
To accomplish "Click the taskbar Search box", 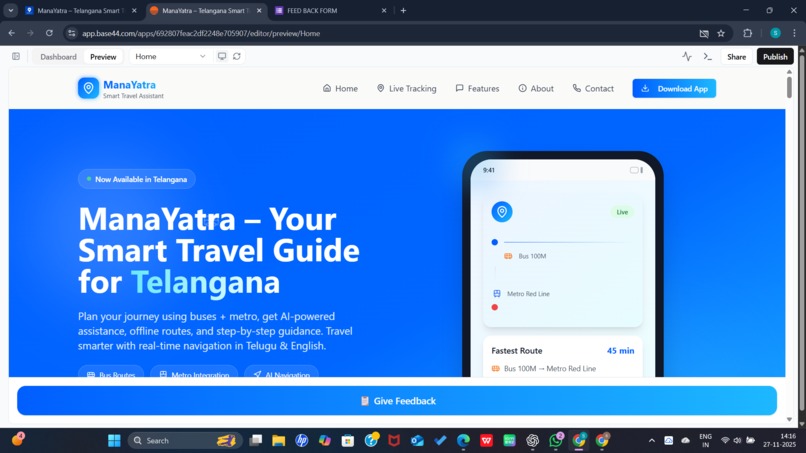I will (184, 440).
